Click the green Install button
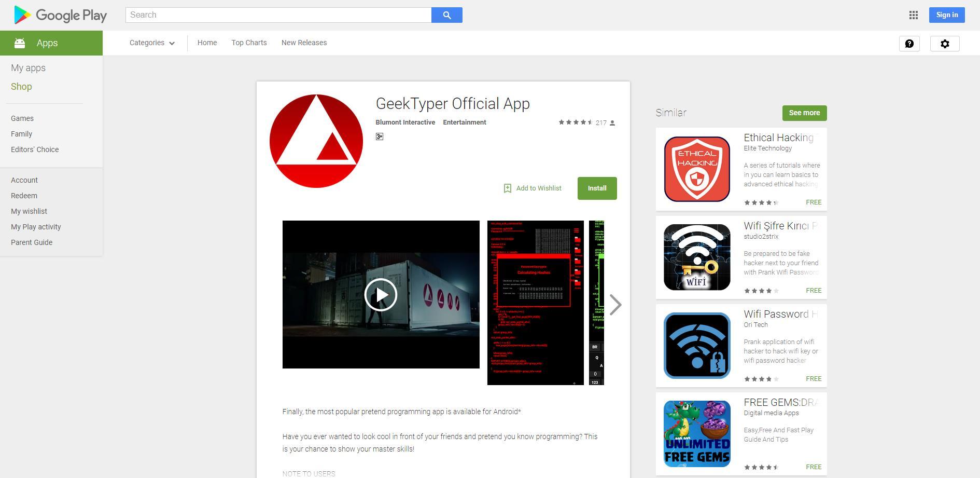Screen dimensions: 980x478 coord(597,188)
